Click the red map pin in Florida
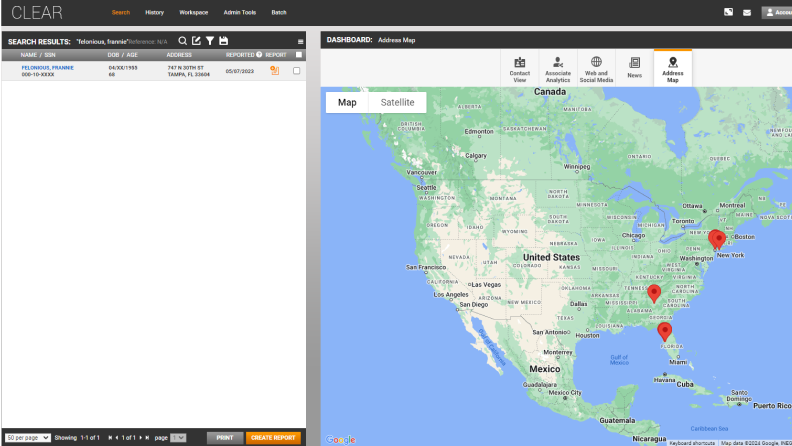792x446 pixels. tap(664, 330)
